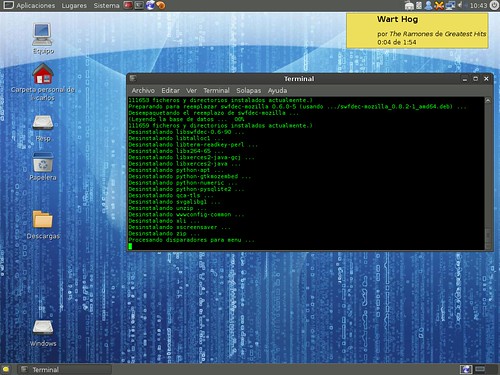This screenshot has width=500, height=375.
Task: Click the Wart Hog song notification popup
Action: (x=417, y=31)
